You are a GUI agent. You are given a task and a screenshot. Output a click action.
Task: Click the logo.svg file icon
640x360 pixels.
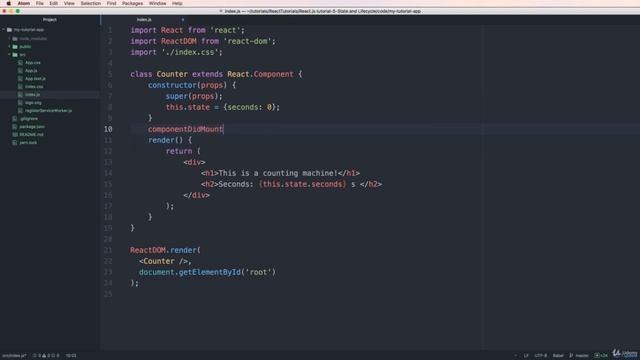pyautogui.click(x=20, y=102)
